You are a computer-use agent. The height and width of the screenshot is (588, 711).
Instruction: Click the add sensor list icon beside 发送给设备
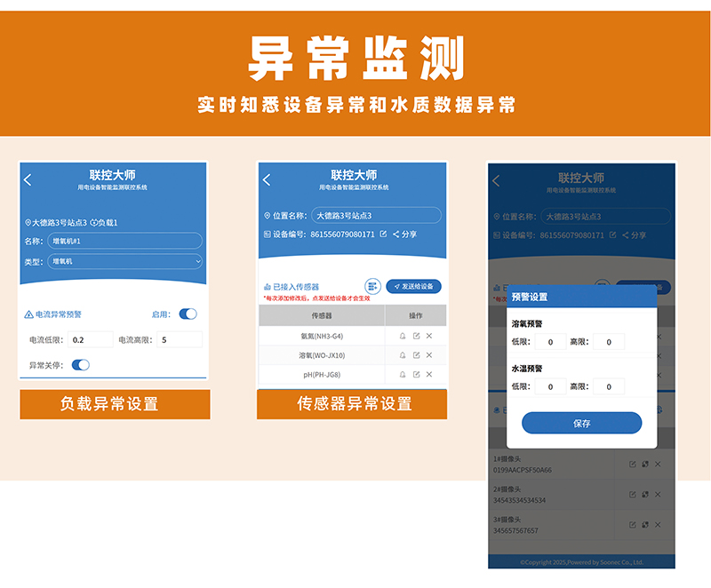pos(372,286)
